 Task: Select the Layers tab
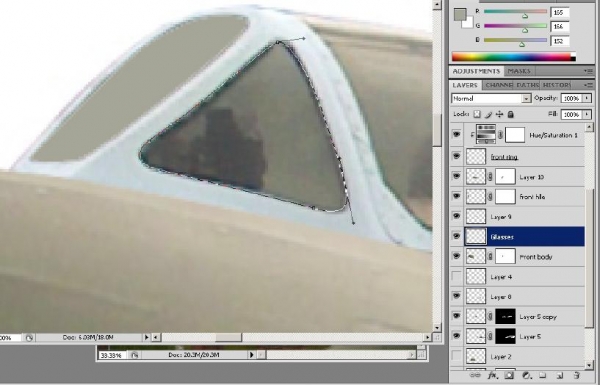(465, 85)
